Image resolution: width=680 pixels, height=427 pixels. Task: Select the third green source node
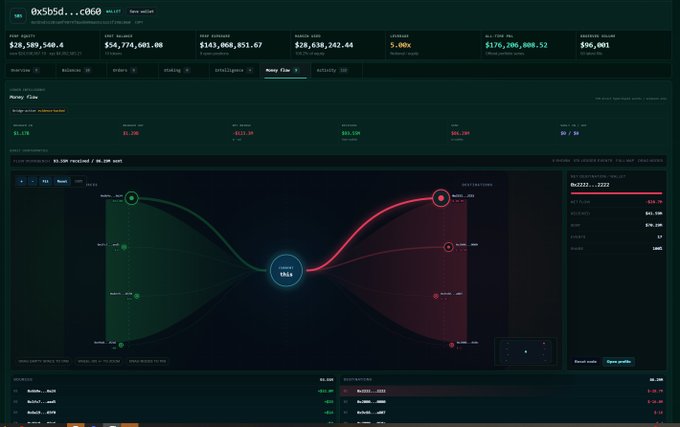[x=137, y=296]
